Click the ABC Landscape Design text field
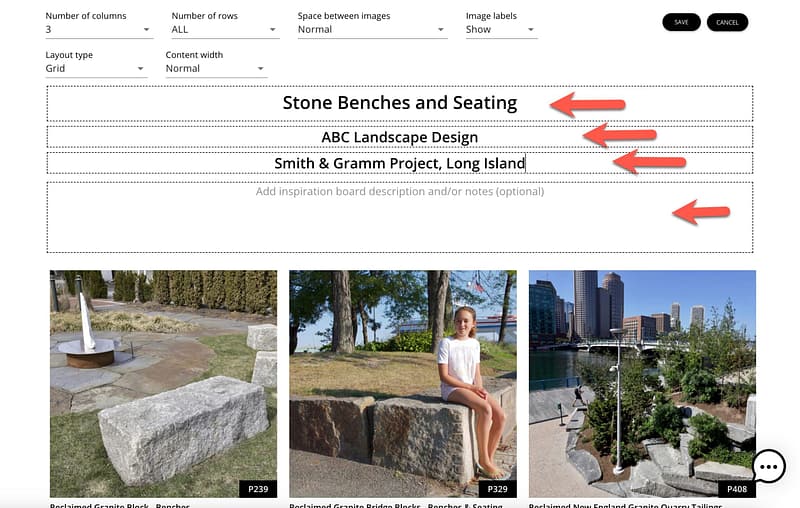The width and height of the screenshot is (800, 508). [x=399, y=137]
